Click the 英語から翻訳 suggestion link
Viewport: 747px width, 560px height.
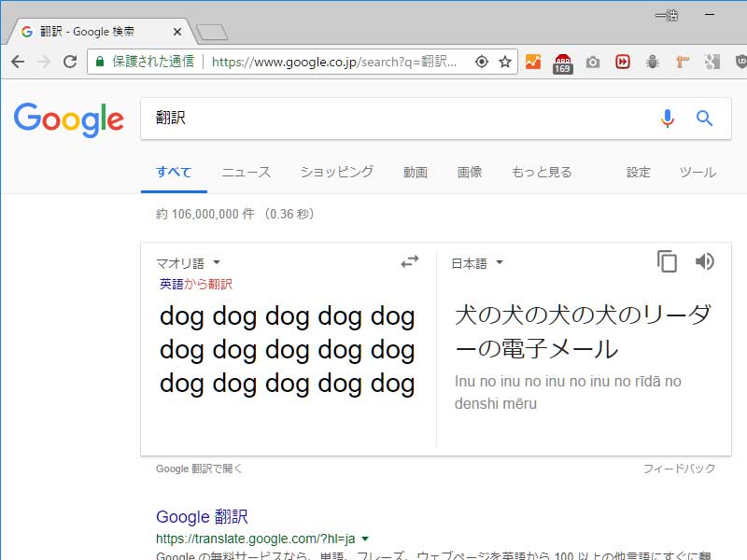(196, 285)
